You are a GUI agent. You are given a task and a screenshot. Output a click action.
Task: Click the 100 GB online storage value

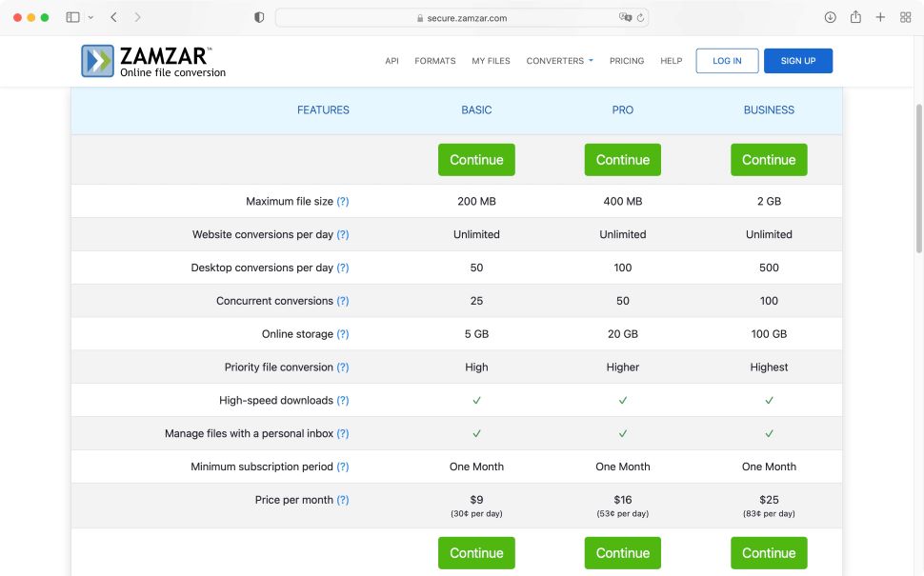[769, 334]
